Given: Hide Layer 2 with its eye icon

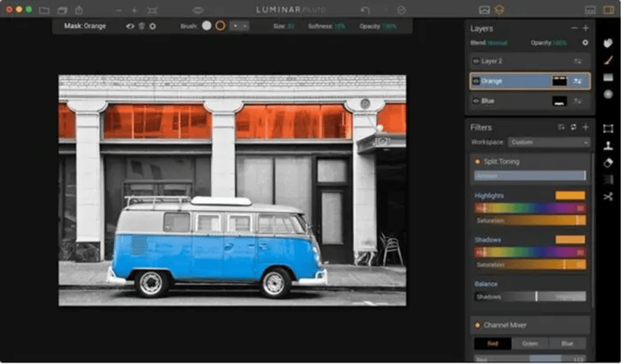Looking at the screenshot, I should [x=476, y=61].
